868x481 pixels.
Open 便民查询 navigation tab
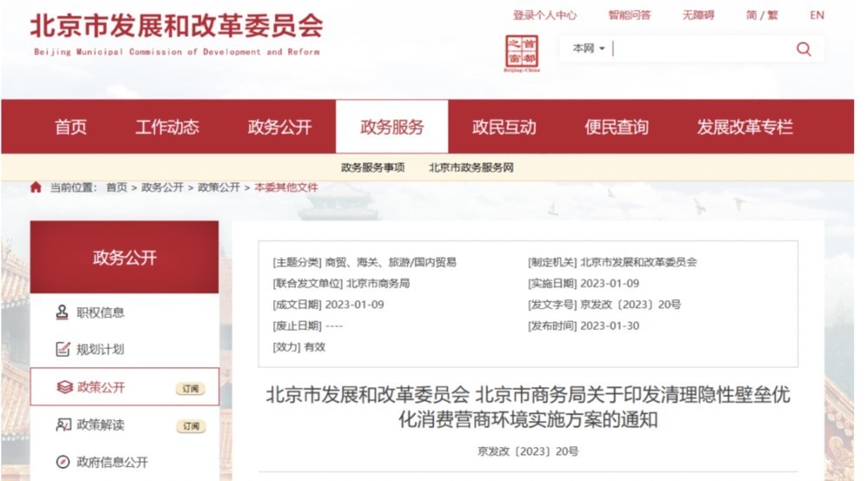click(616, 128)
